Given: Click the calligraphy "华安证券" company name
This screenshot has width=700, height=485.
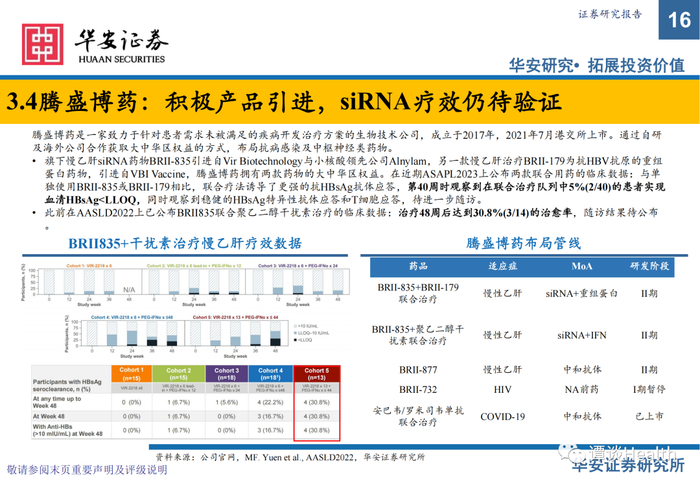Looking at the screenshot, I should [x=121, y=41].
